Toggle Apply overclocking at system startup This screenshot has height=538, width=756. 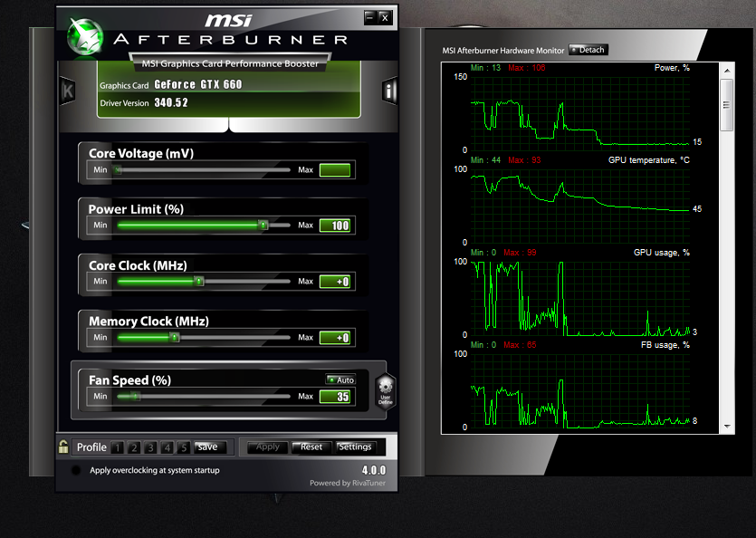coord(76,470)
